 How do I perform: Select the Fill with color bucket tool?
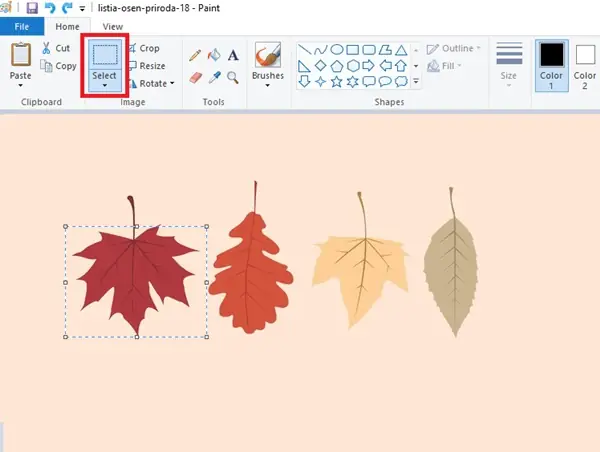tap(214, 55)
